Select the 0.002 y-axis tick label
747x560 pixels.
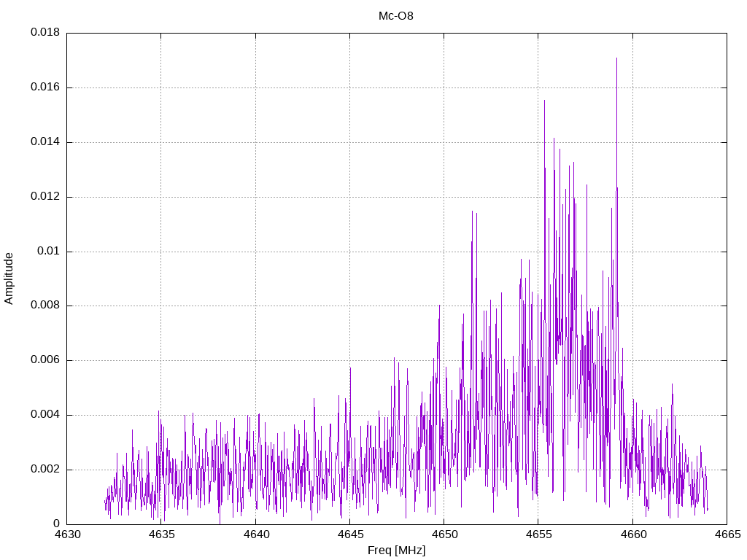coord(44,470)
